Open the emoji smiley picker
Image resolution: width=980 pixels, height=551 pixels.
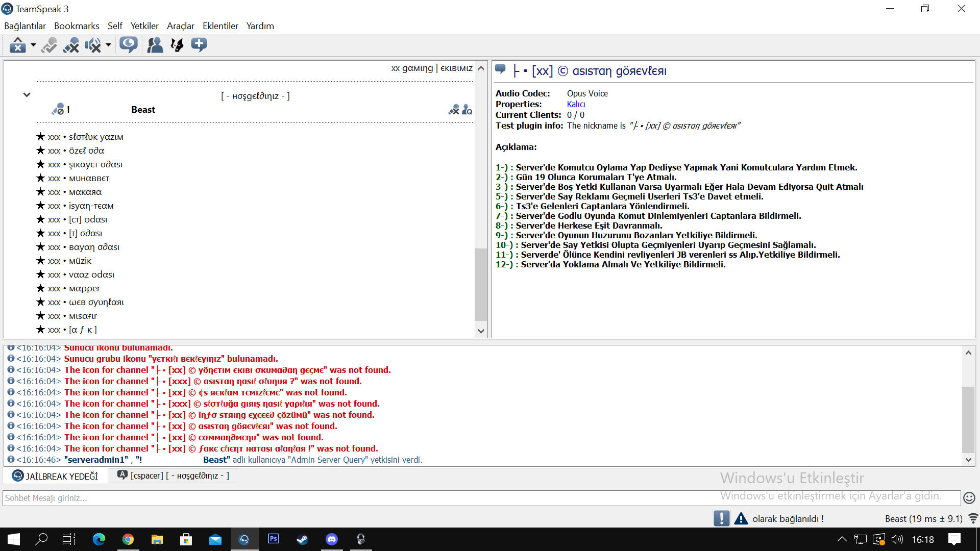(969, 498)
